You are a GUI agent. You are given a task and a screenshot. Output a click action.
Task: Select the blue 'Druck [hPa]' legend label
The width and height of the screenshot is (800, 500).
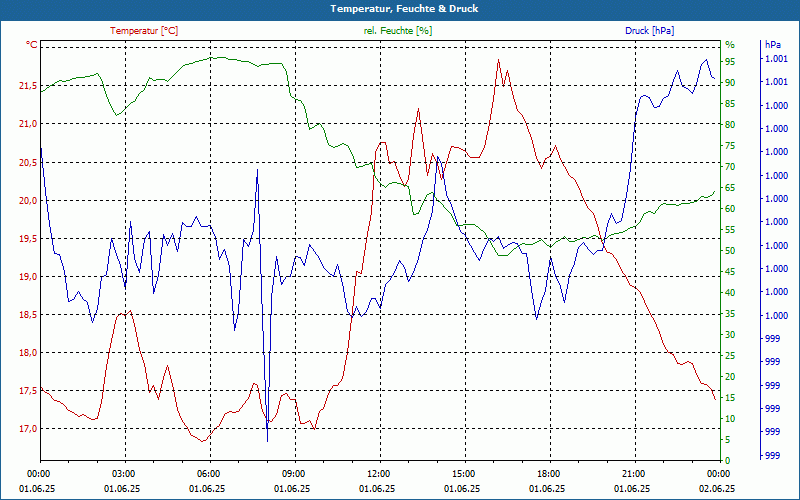pyautogui.click(x=649, y=31)
